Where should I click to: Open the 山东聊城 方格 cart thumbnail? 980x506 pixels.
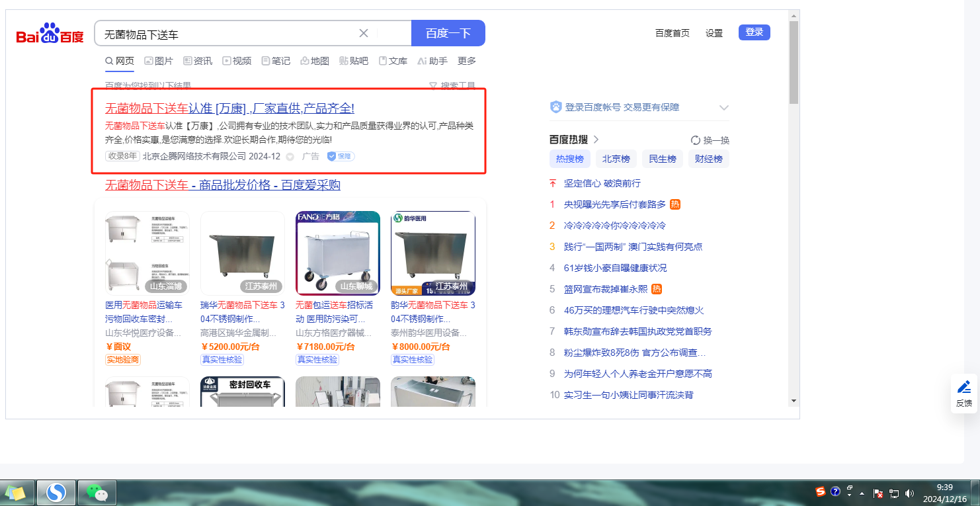pos(338,253)
